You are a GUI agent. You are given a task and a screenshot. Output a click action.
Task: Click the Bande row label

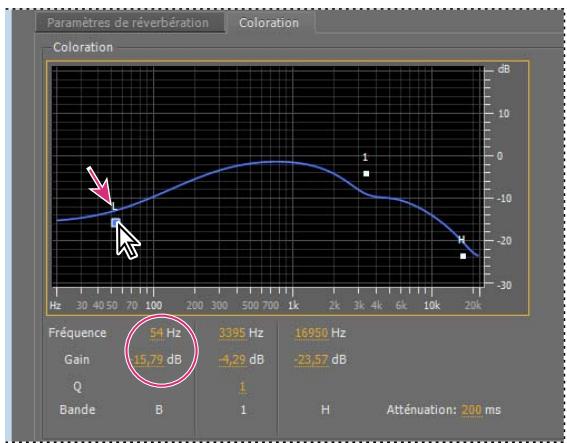click(77, 410)
